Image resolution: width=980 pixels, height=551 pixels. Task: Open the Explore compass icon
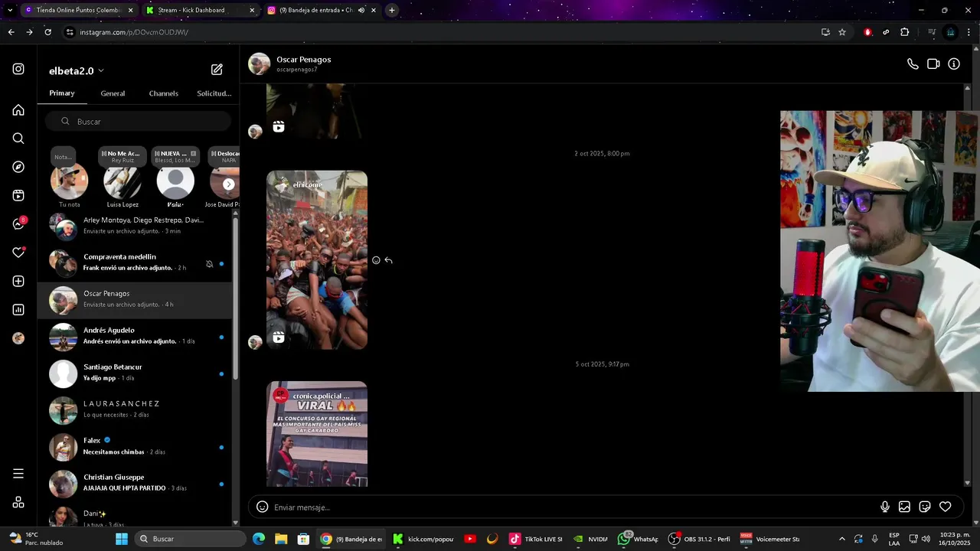pyautogui.click(x=18, y=167)
